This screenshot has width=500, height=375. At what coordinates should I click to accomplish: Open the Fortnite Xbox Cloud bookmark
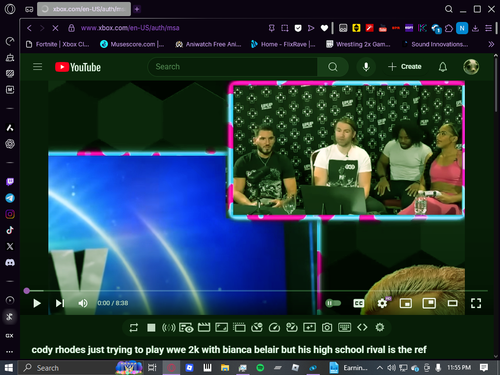point(58,44)
